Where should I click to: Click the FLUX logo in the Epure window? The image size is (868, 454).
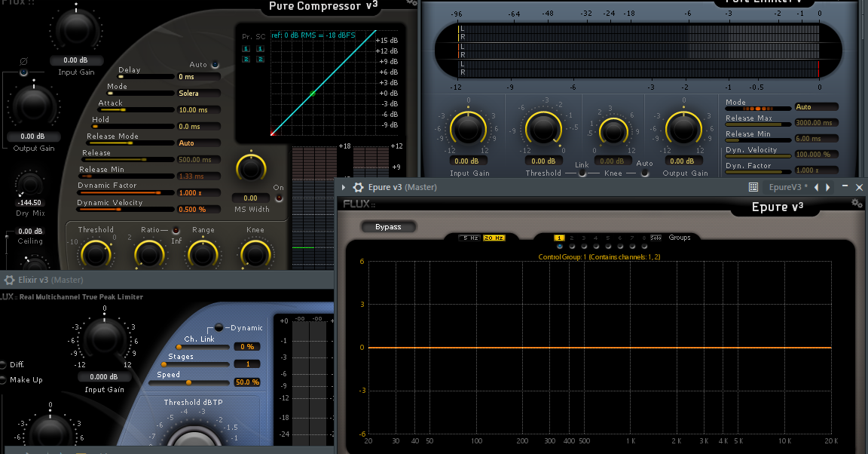click(356, 204)
